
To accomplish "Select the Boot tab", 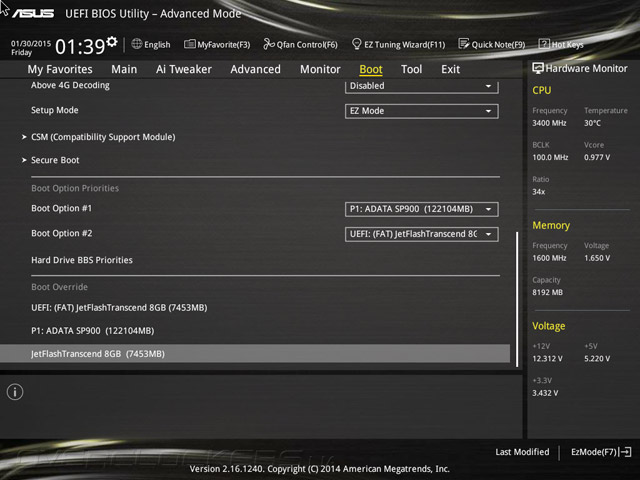I will coord(371,69).
